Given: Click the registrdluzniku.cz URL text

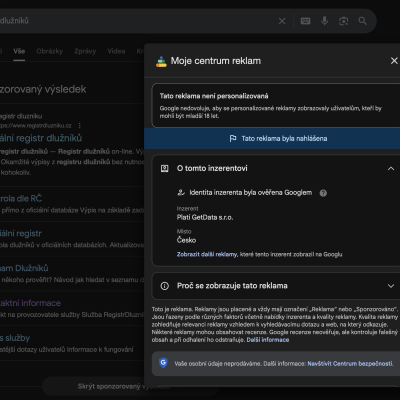Looking at the screenshot, I should pos(36,126).
